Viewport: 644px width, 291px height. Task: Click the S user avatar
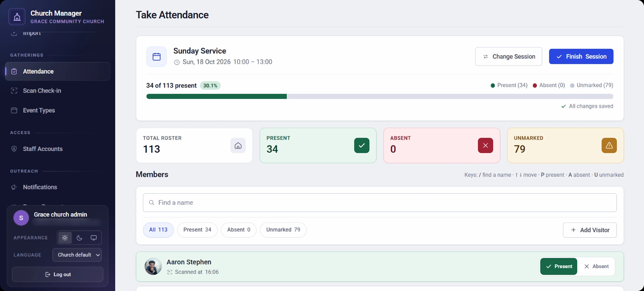point(21,218)
